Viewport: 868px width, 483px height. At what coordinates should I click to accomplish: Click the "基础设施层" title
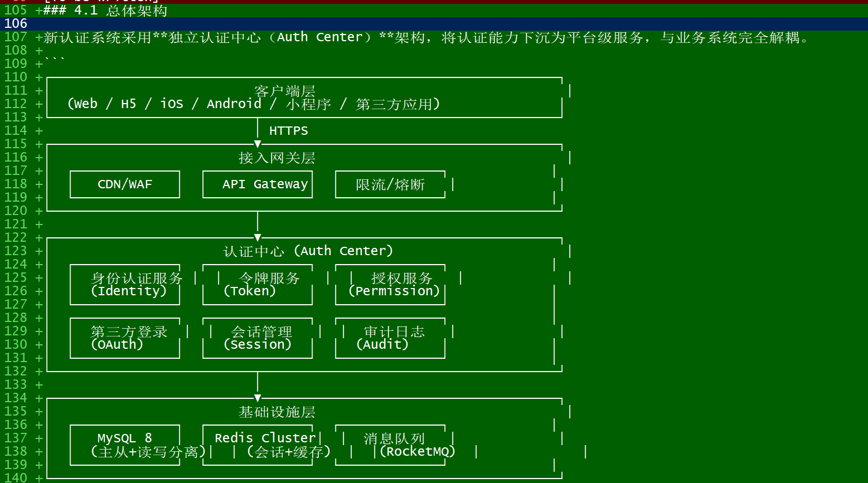click(x=277, y=412)
